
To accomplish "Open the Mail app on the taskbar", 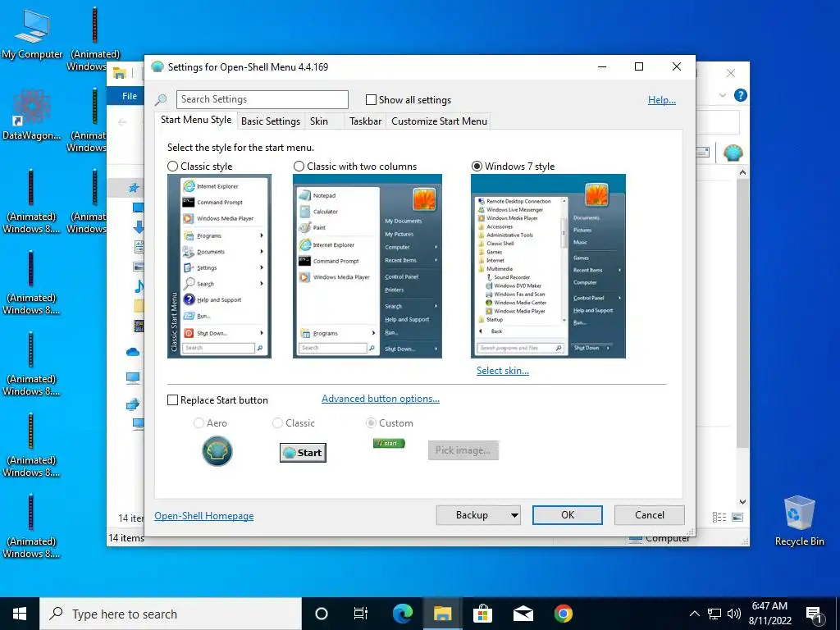I will (523, 614).
